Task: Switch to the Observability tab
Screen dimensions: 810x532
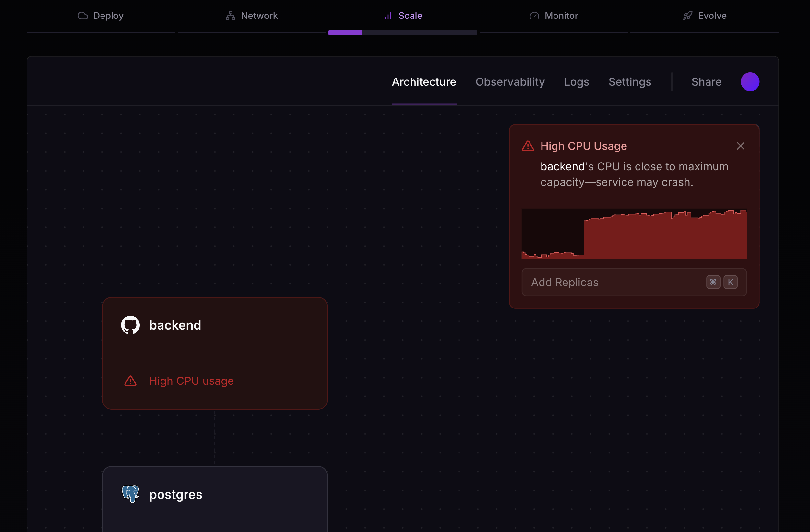Action: click(x=510, y=82)
